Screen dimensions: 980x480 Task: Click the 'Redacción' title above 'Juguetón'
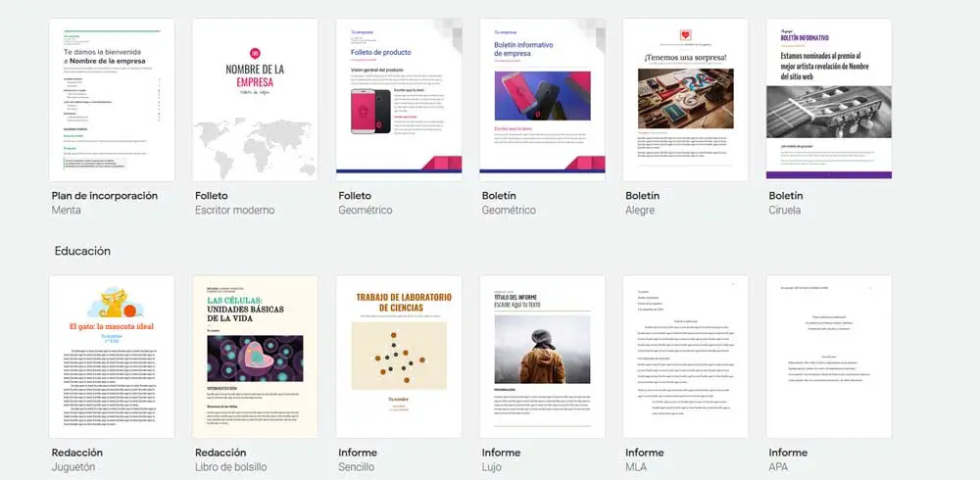point(76,453)
